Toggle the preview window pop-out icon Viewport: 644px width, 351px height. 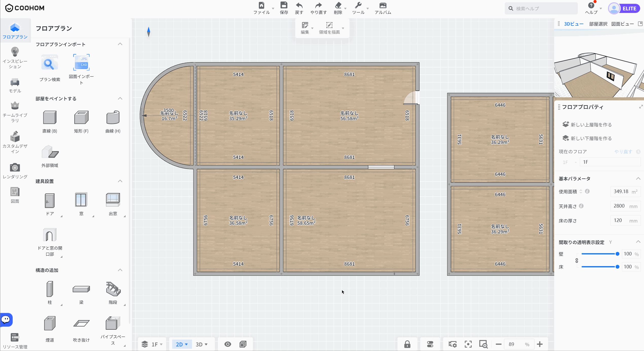click(640, 24)
